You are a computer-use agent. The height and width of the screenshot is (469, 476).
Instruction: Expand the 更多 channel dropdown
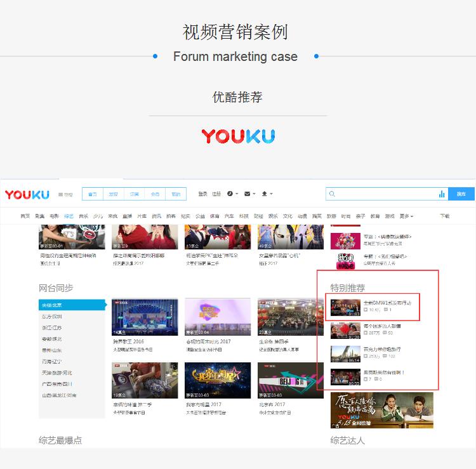(406, 216)
